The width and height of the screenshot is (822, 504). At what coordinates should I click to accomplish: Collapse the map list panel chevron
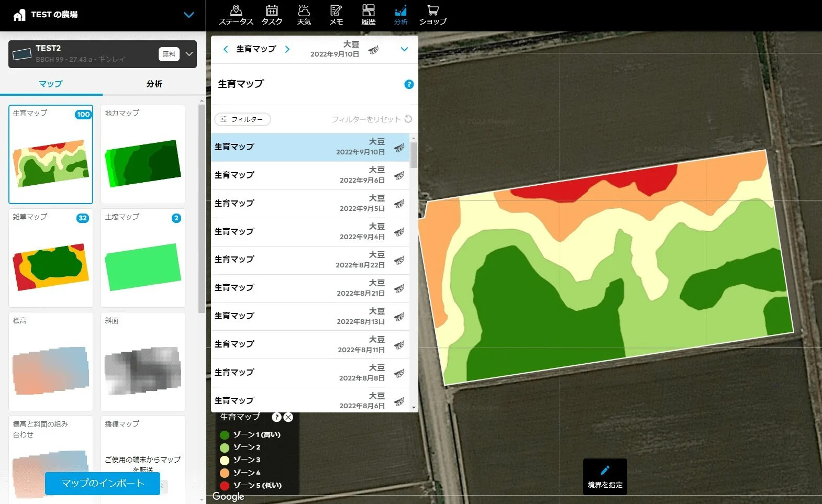point(404,49)
